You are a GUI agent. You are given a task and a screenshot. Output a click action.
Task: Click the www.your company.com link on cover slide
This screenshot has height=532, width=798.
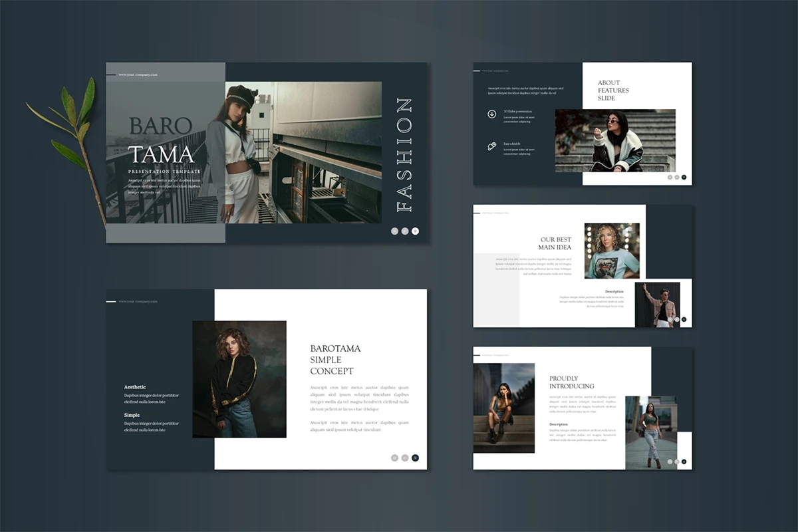pyautogui.click(x=138, y=74)
